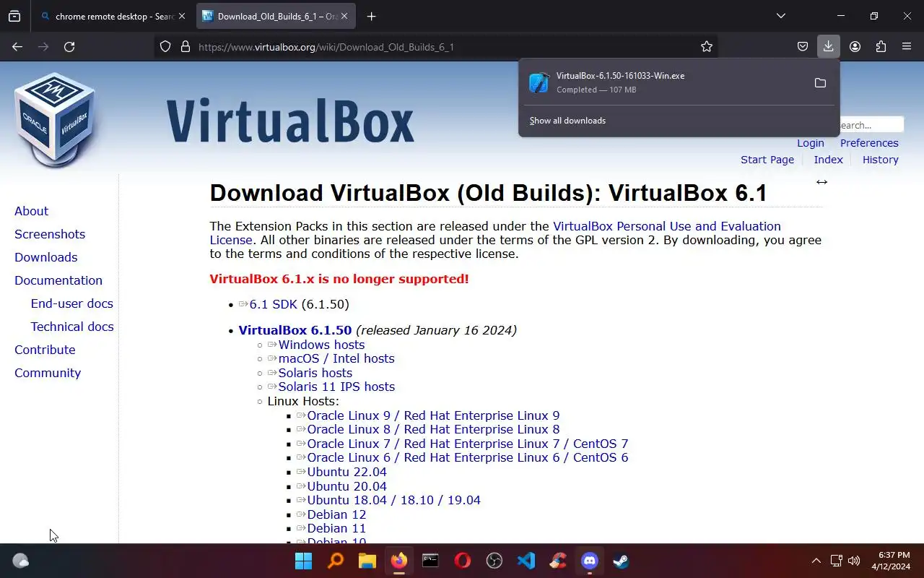Select the Download_Old_Builds_6_1 tab
The image size is (924, 578).
click(276, 16)
